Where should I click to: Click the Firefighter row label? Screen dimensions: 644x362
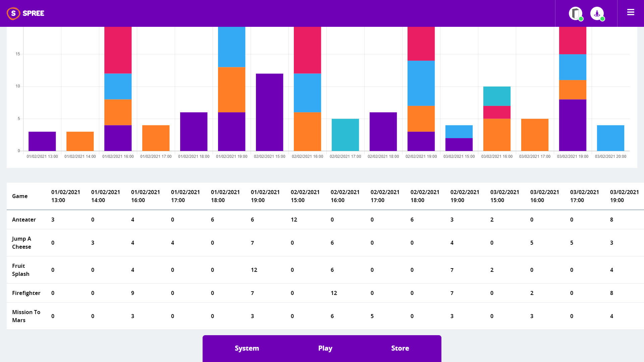pyautogui.click(x=26, y=293)
